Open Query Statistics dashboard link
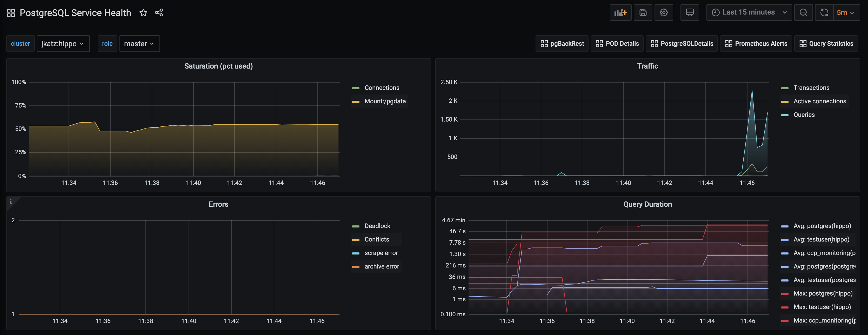The image size is (868, 335). click(826, 43)
